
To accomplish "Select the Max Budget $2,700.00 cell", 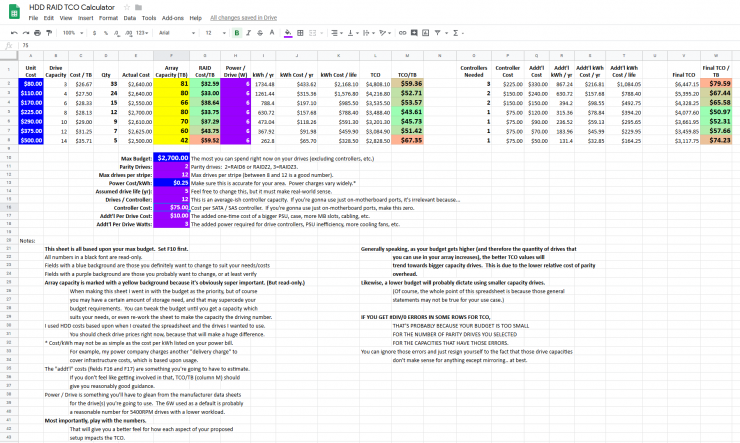I will tap(171, 158).
